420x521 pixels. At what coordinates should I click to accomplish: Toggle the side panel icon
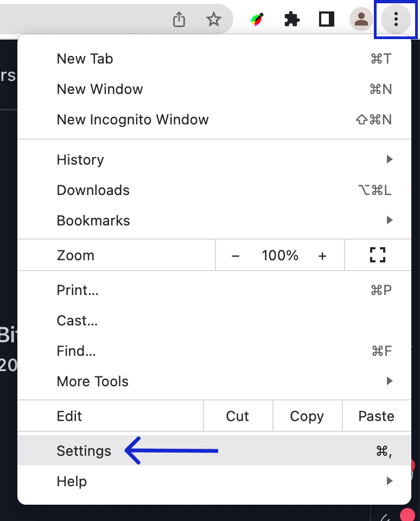(326, 20)
